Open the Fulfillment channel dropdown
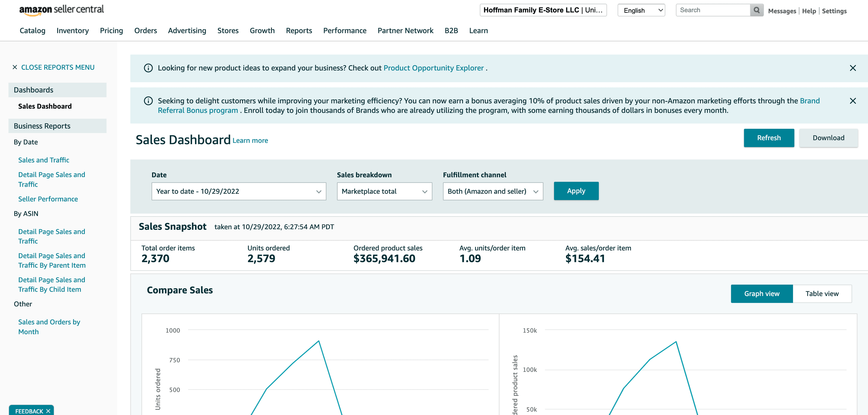Viewport: 868px width, 415px height. coord(493,191)
